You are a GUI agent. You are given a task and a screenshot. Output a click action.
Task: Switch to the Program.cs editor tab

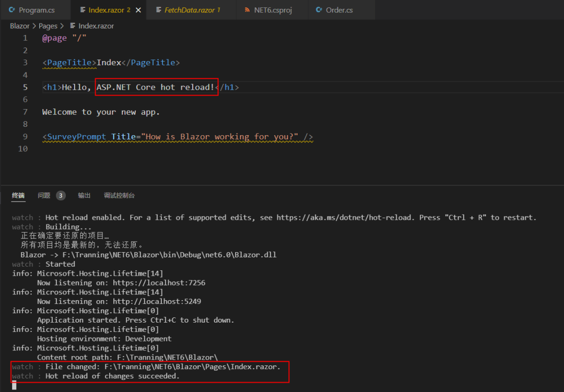click(36, 10)
